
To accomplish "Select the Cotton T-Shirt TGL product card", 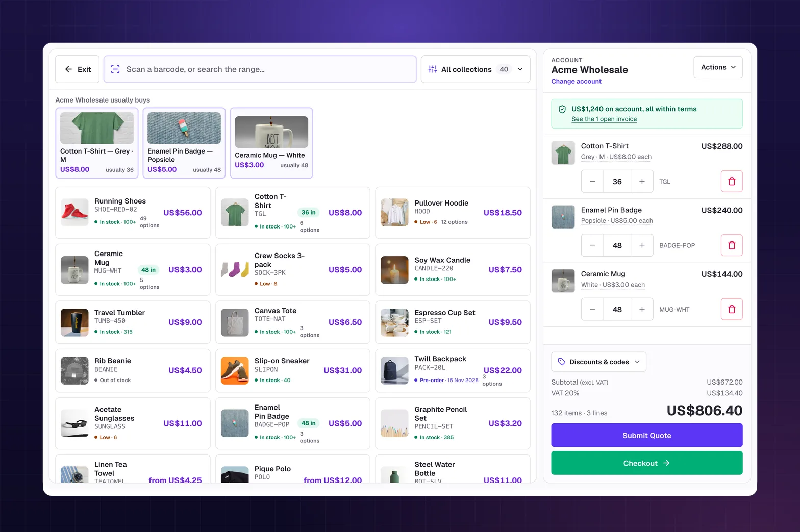I will (x=293, y=213).
